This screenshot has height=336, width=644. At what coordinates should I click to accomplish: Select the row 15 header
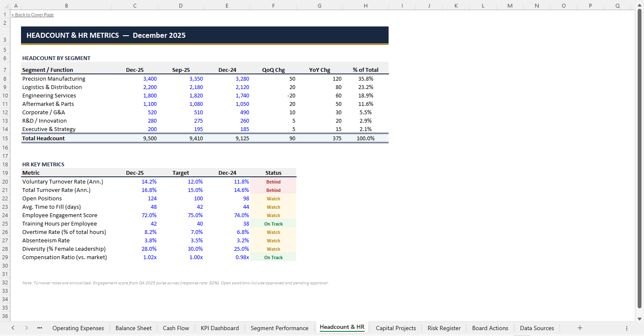click(5, 138)
